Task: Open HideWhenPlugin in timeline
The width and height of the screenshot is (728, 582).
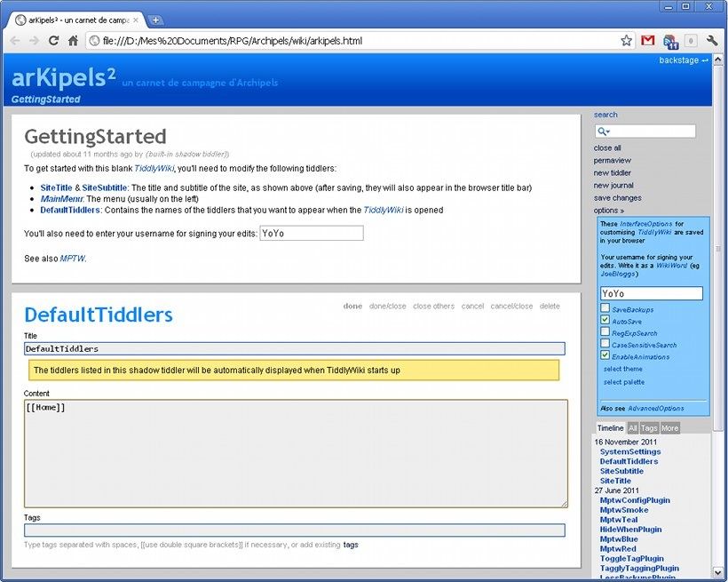Action: (x=630, y=530)
